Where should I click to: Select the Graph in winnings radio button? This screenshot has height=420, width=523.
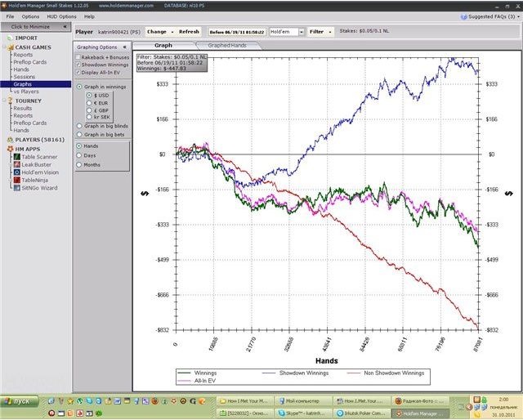[79, 87]
